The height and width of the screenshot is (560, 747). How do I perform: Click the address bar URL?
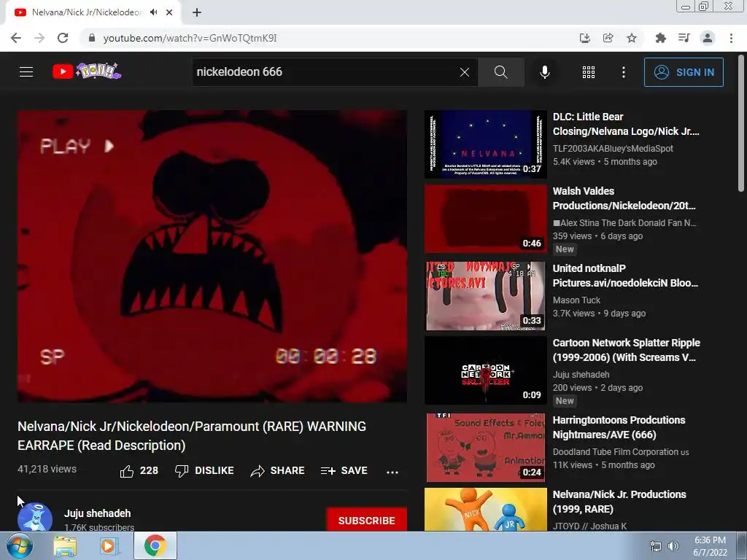tap(190, 38)
